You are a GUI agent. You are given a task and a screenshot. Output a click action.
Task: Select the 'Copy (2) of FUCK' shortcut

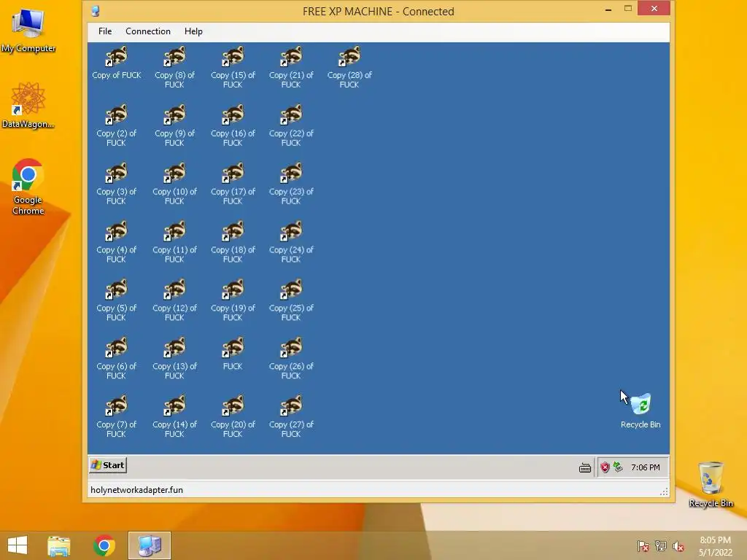(x=116, y=125)
